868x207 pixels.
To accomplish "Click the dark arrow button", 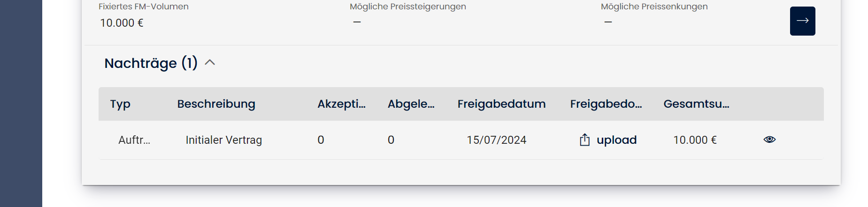I will 802,21.
